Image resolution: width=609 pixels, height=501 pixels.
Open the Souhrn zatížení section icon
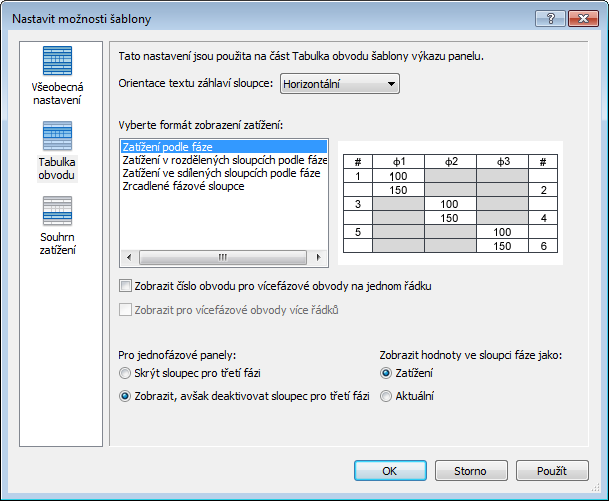[57, 211]
